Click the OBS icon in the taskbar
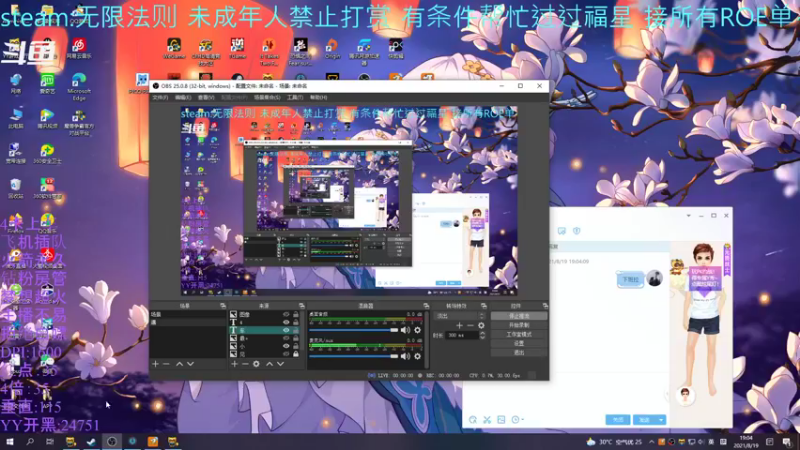Image resolution: width=800 pixels, height=450 pixels. coord(112,441)
